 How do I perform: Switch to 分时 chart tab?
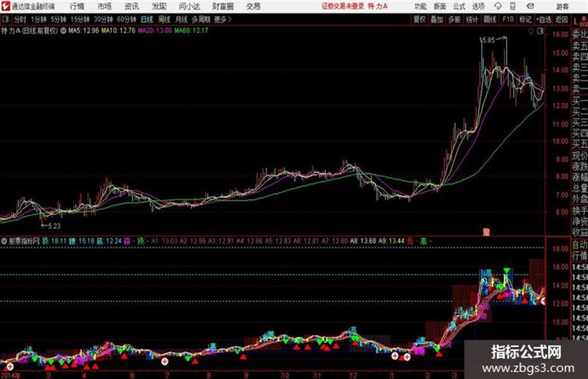[20, 19]
